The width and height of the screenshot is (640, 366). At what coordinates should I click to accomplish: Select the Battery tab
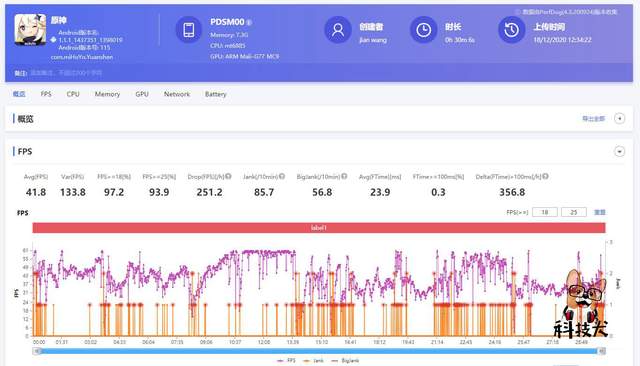coord(216,94)
